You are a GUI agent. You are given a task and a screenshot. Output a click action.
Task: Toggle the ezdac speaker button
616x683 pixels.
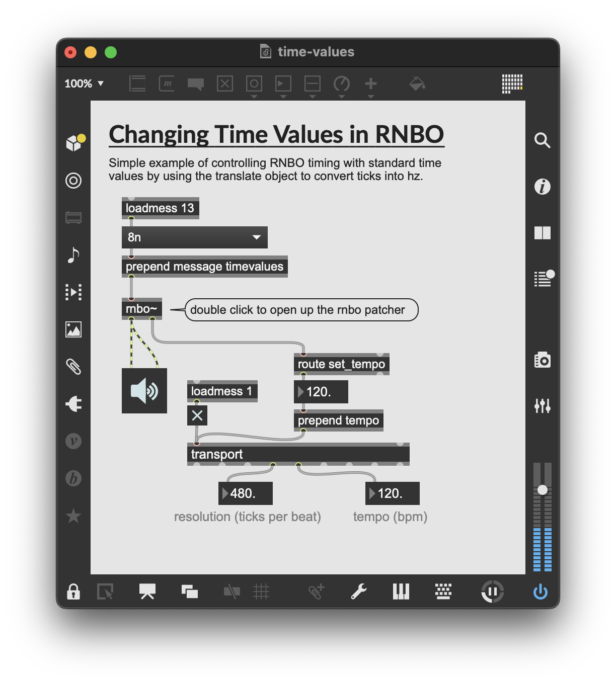tap(144, 391)
